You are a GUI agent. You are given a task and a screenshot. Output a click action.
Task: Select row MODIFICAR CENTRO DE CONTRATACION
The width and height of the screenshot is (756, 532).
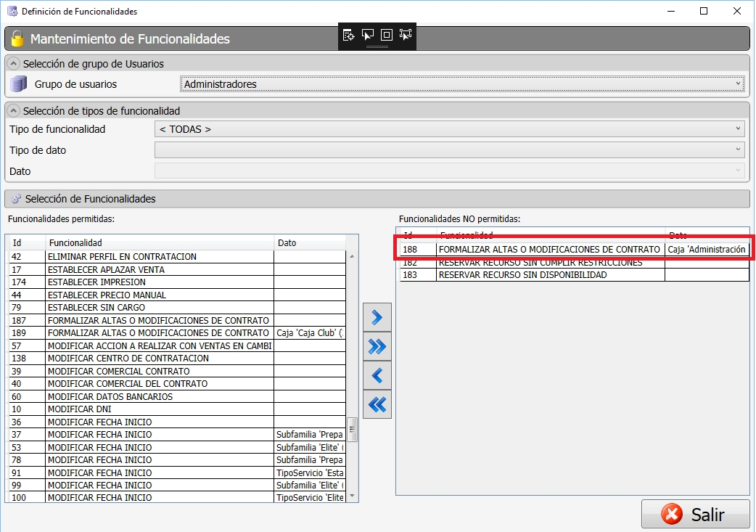[178, 359]
